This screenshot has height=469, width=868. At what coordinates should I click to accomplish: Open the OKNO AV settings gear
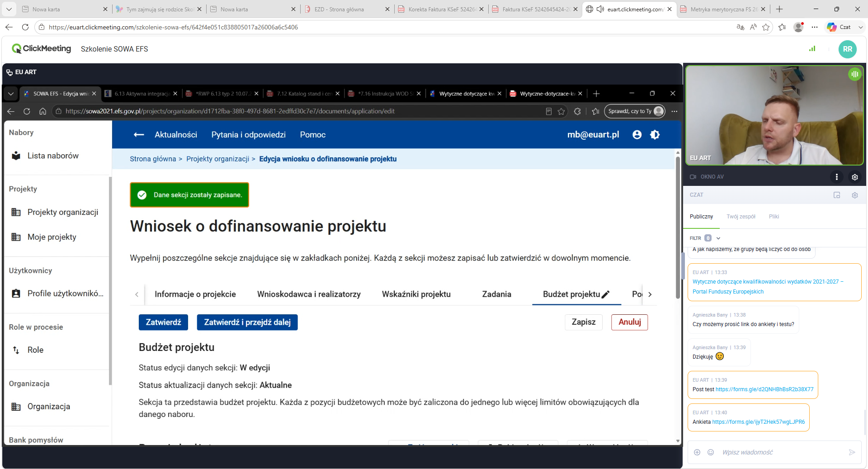[855, 177]
